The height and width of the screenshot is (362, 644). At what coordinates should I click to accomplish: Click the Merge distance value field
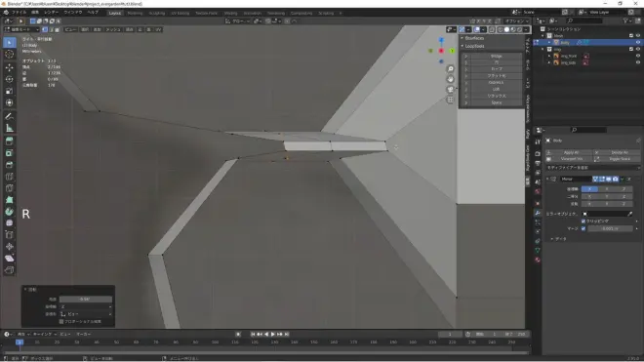pos(610,228)
